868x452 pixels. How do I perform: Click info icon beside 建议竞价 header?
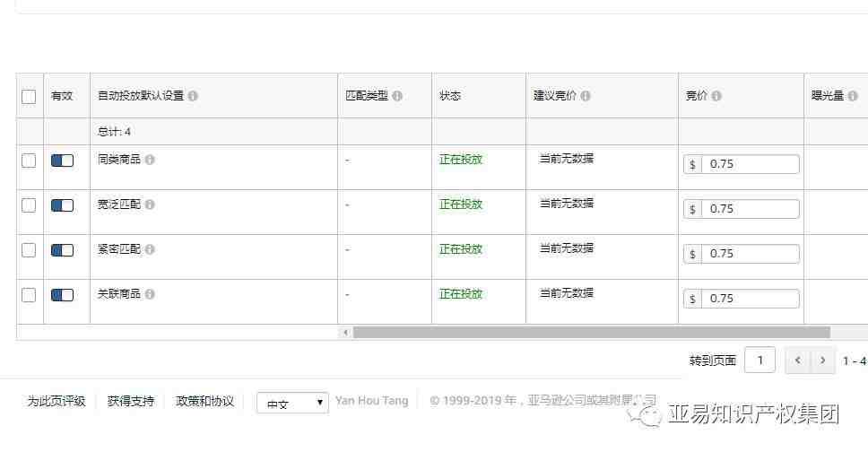coord(586,96)
